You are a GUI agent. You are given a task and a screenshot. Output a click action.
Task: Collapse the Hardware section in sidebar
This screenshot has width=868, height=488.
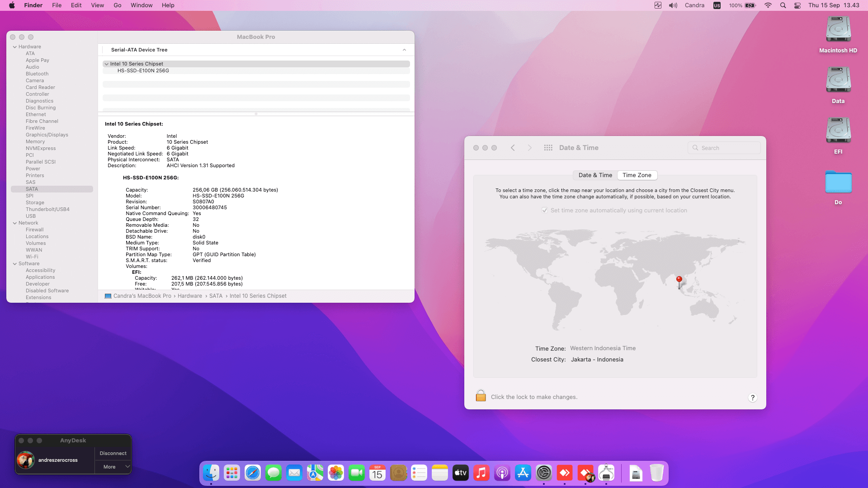[15, 47]
